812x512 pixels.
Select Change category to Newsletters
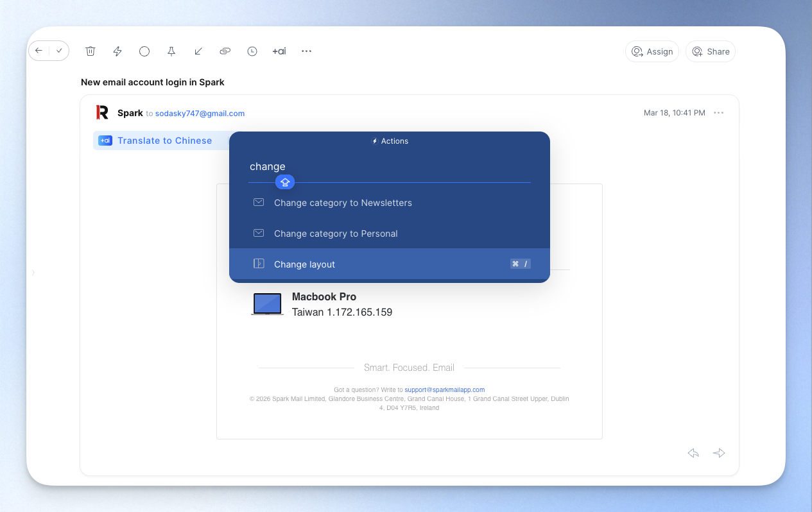342,203
